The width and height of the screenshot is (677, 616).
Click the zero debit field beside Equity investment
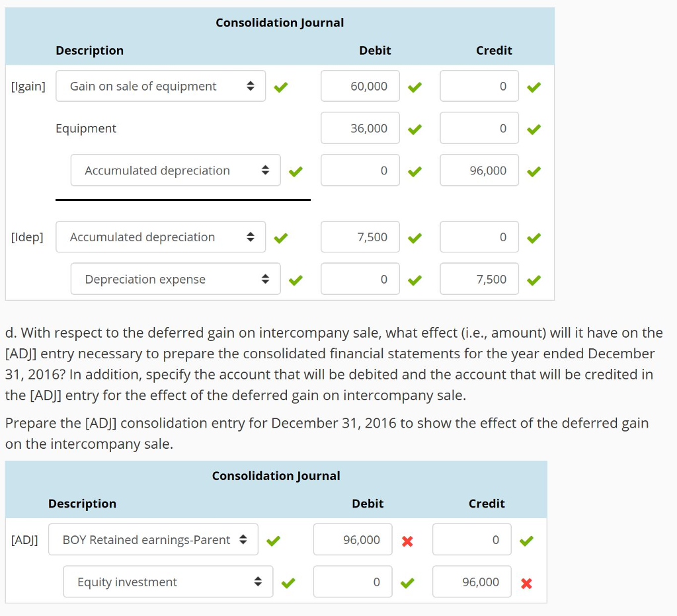pos(352,582)
